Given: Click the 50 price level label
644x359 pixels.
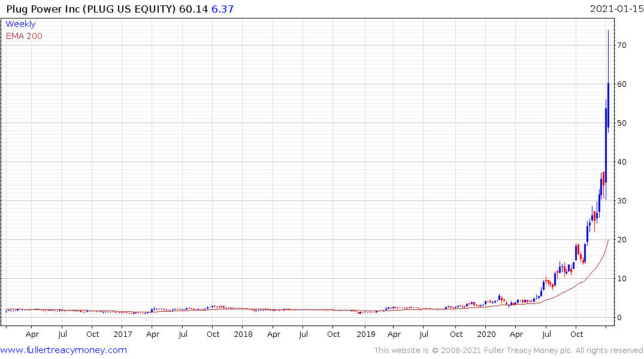Looking at the screenshot, I should coord(622,123).
